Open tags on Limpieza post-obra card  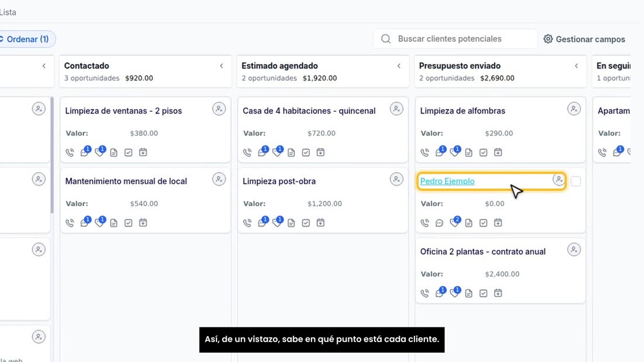277,223
